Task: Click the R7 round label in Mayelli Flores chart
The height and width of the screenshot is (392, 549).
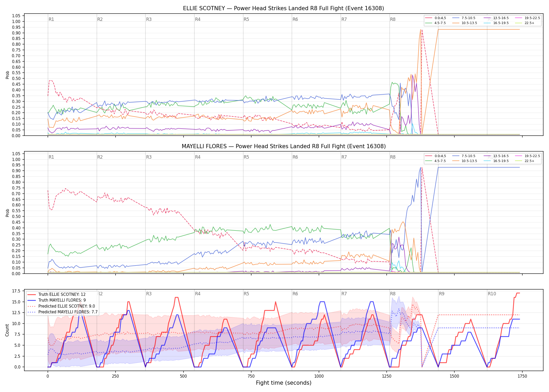Action: click(x=344, y=157)
